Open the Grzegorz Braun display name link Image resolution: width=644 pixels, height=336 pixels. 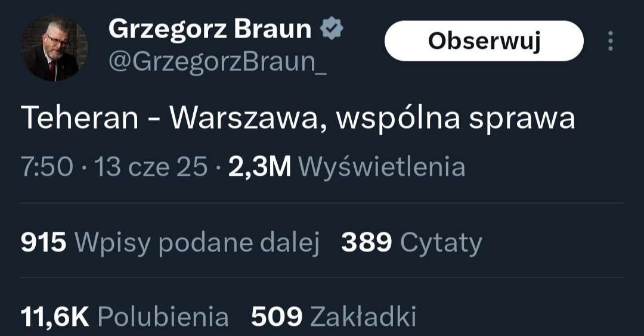[210, 30]
